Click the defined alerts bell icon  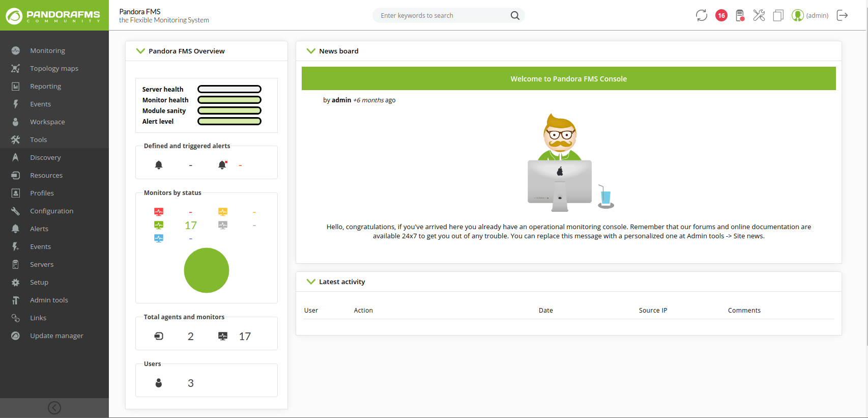coord(159,165)
